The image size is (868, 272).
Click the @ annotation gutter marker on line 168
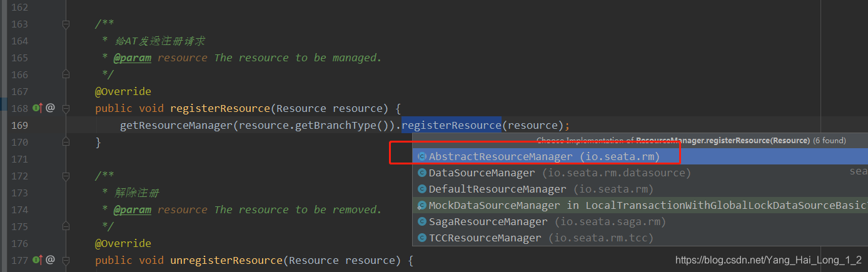(51, 108)
